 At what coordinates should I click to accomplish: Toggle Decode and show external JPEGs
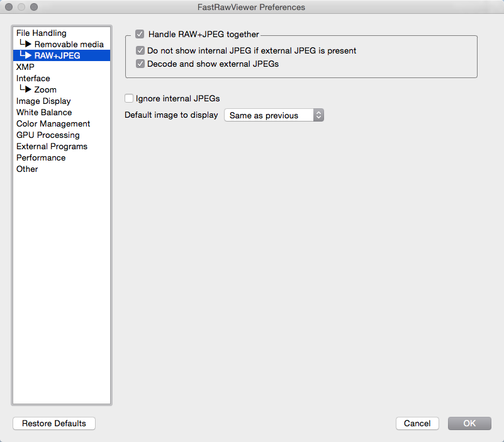140,64
